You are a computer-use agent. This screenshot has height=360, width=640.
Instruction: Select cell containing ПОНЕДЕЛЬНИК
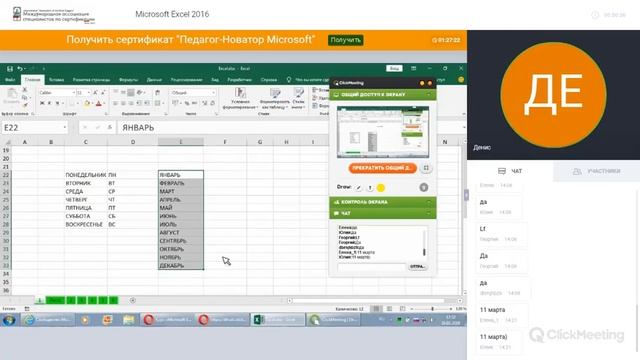pyautogui.click(x=86, y=175)
